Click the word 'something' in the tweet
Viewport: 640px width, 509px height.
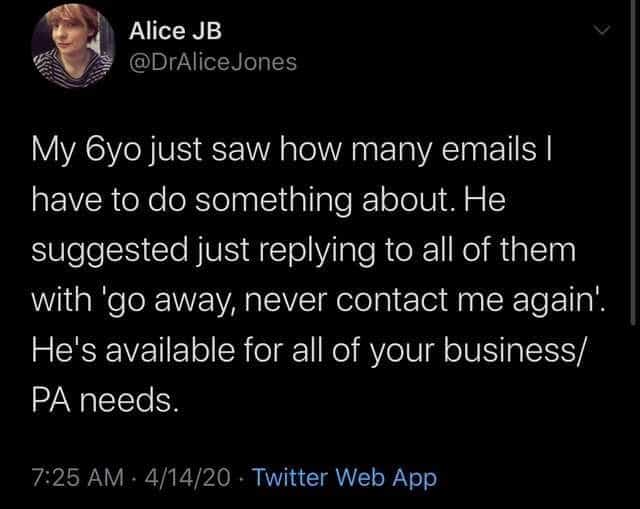(x=273, y=202)
